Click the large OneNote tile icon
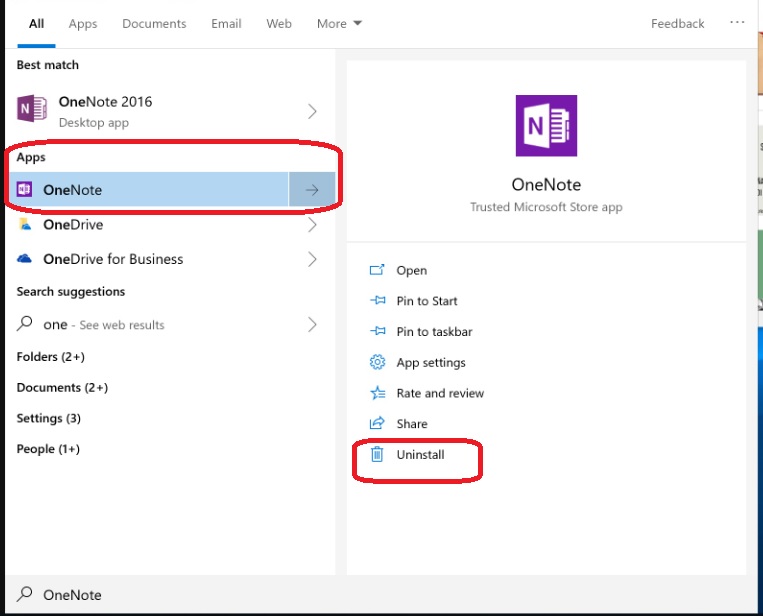Screen dimensions: 763x616 tap(546, 126)
